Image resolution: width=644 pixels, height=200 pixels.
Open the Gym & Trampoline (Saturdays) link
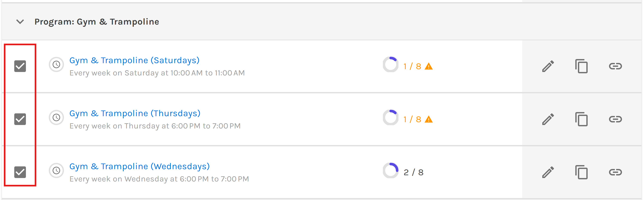[x=134, y=60]
